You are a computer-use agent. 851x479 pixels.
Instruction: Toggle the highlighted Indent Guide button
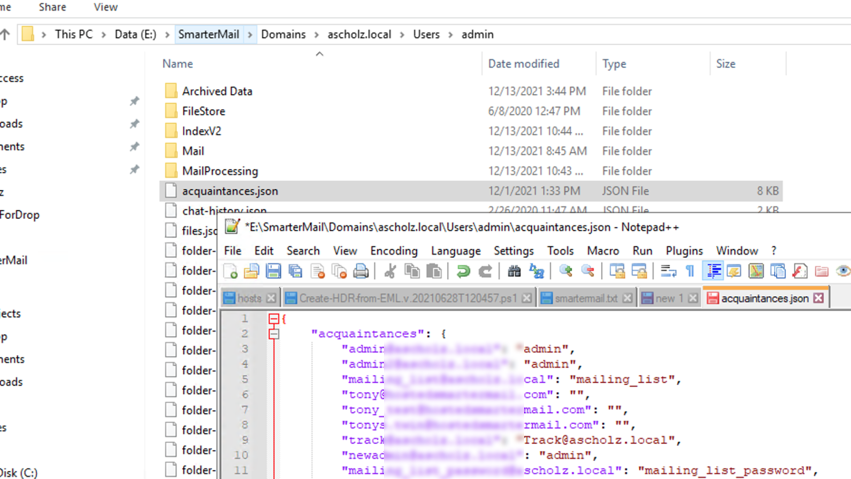[713, 271]
